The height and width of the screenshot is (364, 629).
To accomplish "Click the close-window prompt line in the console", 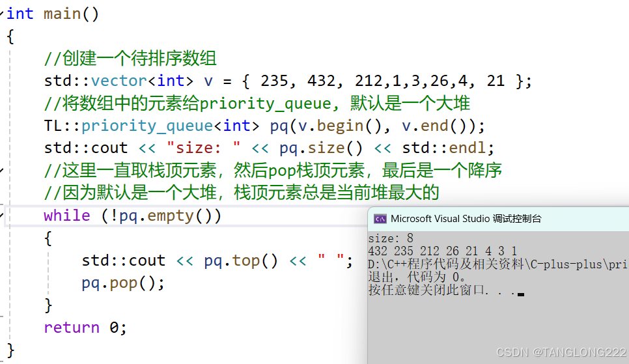I will click(446, 290).
